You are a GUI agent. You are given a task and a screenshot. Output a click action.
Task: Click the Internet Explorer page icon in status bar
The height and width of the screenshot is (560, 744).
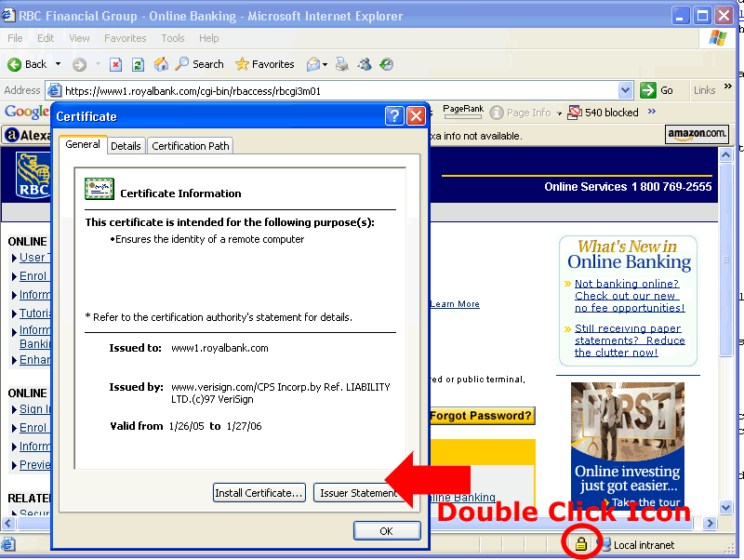tap(8, 544)
